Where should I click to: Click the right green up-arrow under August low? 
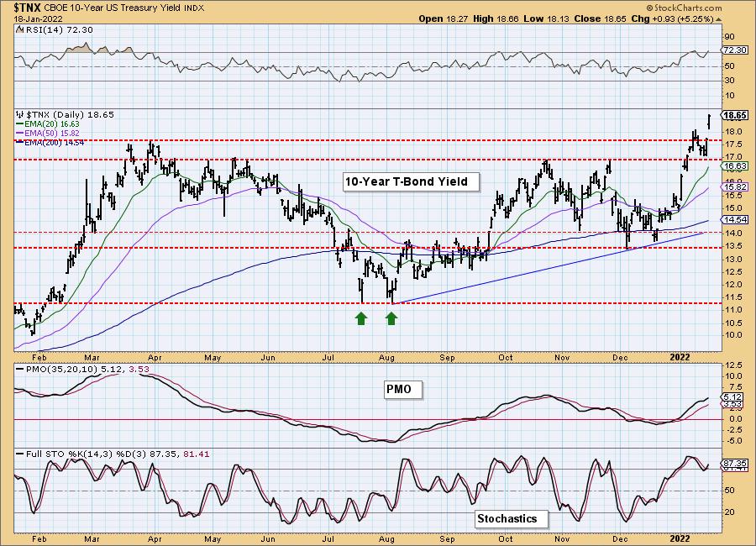(x=391, y=318)
